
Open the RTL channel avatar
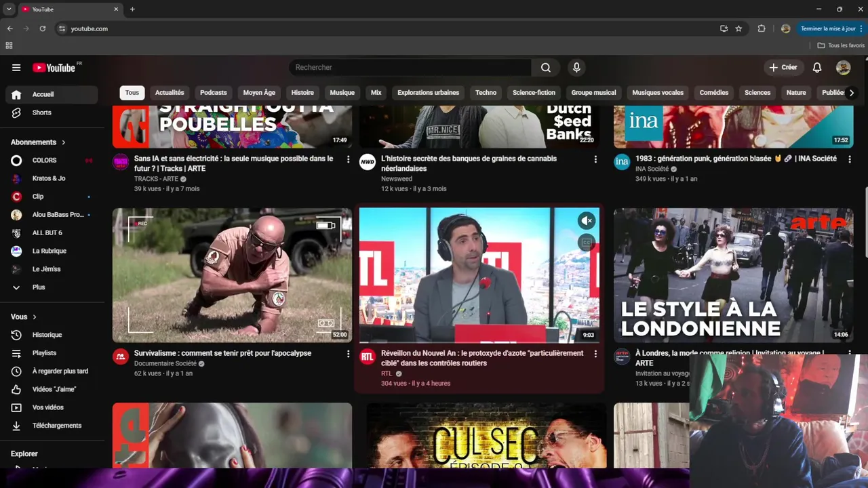368,357
